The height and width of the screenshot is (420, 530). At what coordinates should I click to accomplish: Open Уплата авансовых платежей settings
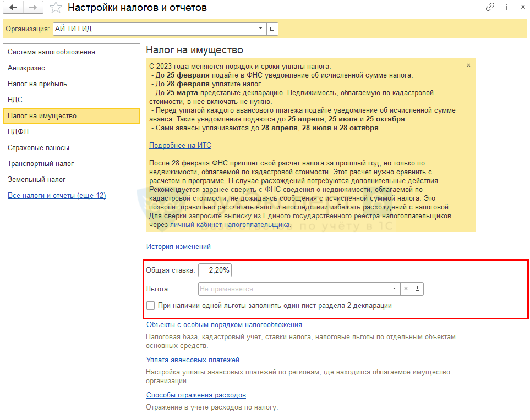point(193,360)
